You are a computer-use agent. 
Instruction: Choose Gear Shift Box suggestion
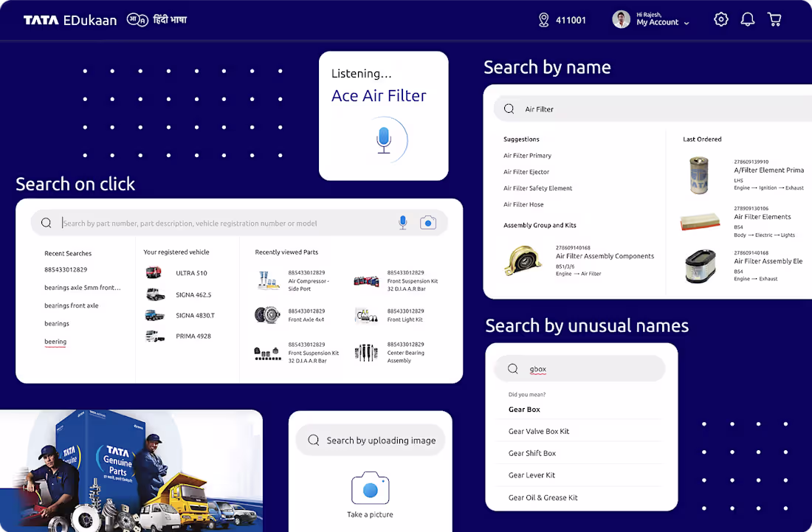pyautogui.click(x=531, y=453)
